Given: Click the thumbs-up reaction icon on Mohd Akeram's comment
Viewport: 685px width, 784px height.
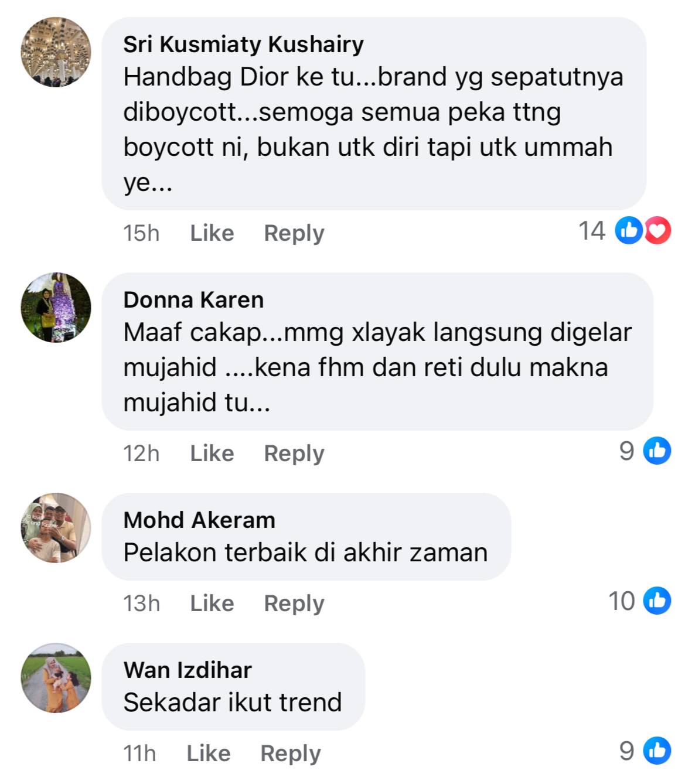Looking at the screenshot, I should pyautogui.click(x=657, y=601).
